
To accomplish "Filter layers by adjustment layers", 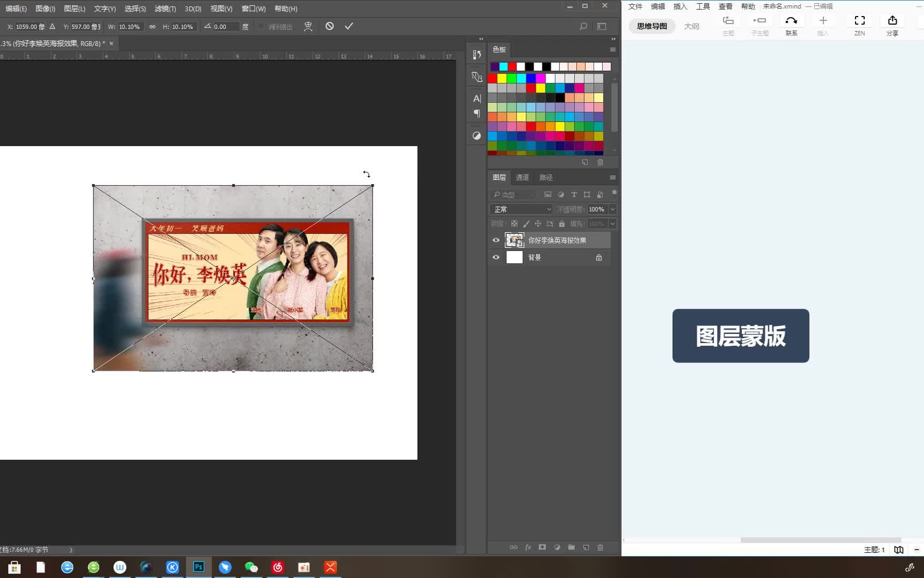I will pyautogui.click(x=561, y=194).
